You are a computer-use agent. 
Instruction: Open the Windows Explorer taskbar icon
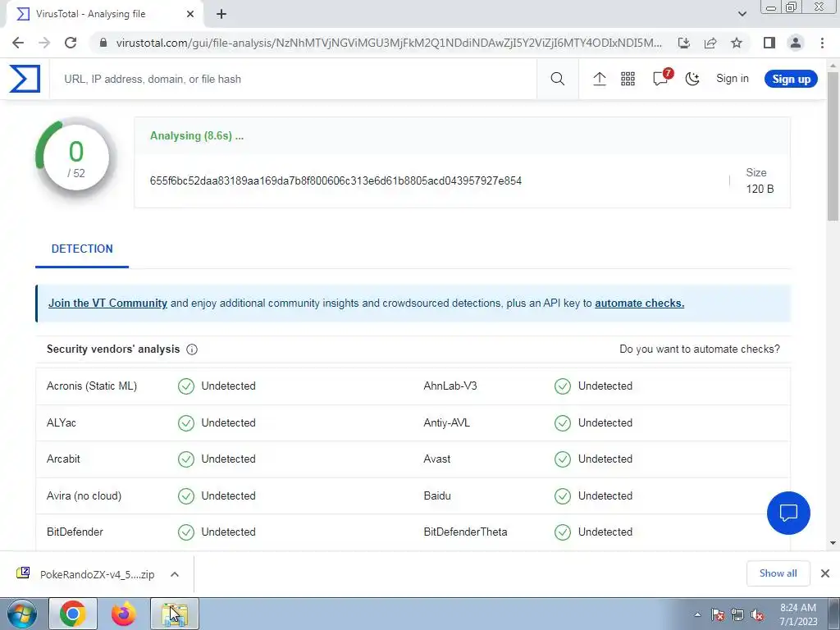175,614
